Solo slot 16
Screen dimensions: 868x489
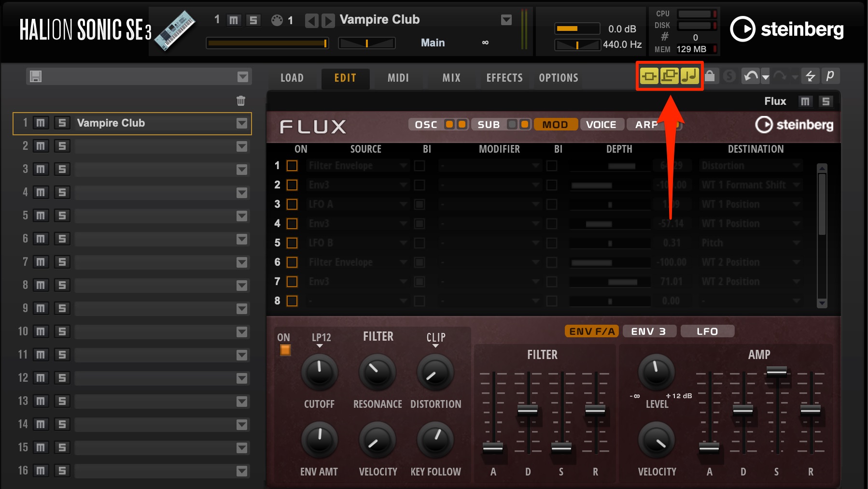(62, 471)
